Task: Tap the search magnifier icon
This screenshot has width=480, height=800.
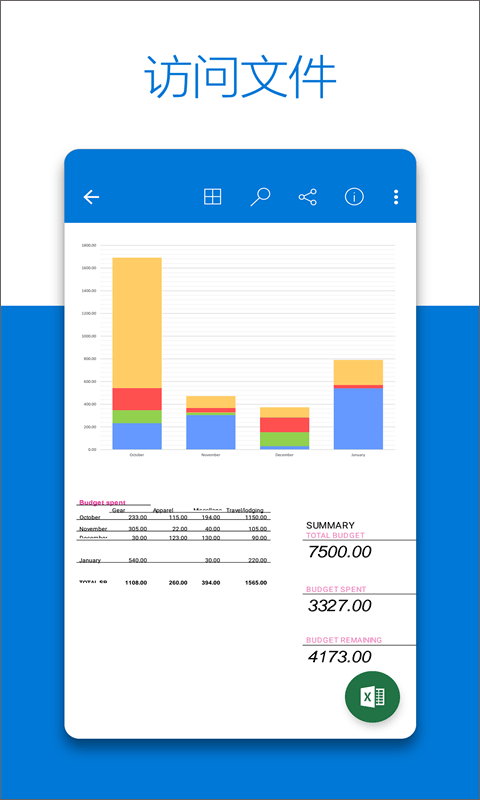Action: pos(260,197)
